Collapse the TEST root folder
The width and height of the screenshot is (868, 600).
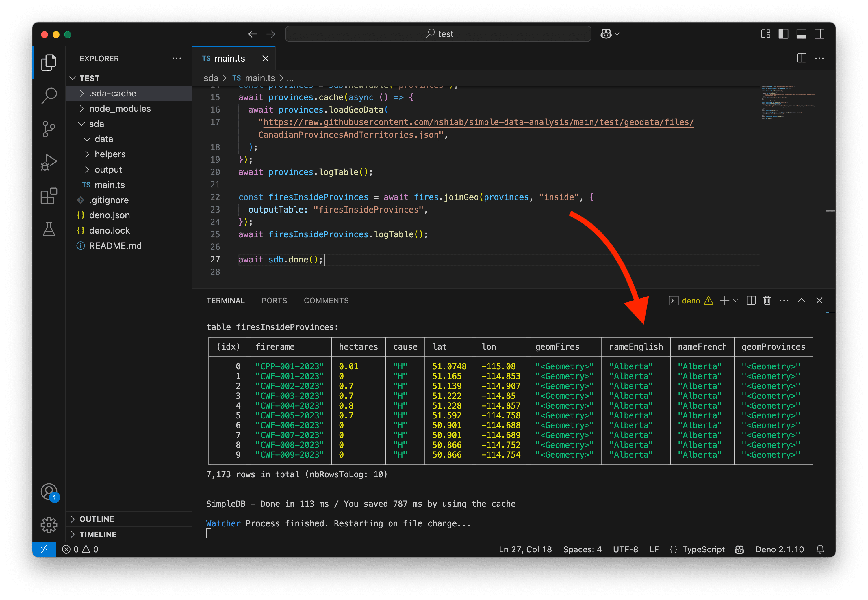coord(129,78)
